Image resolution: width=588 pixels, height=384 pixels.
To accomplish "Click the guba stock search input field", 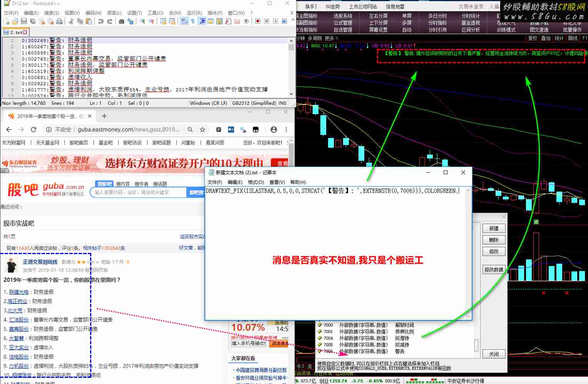I will click(x=139, y=192).
